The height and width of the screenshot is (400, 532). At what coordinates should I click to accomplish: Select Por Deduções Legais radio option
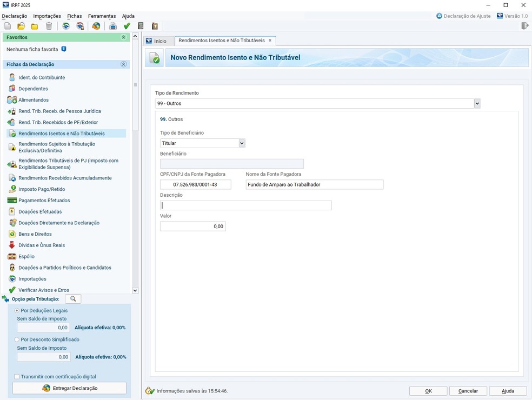point(17,311)
